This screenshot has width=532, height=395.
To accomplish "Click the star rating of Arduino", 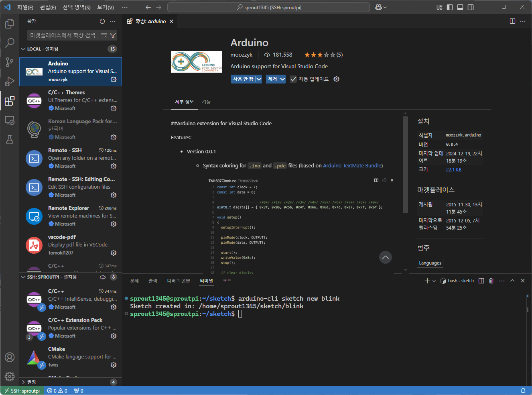I will point(323,55).
